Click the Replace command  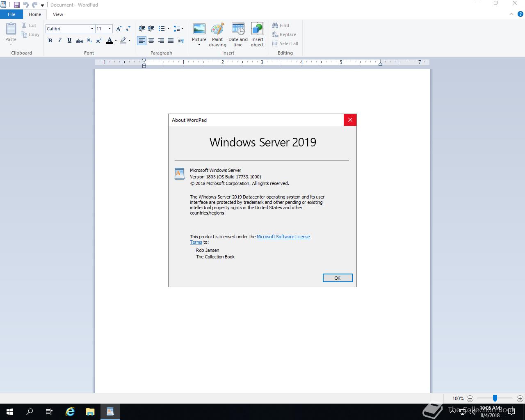pyautogui.click(x=284, y=34)
